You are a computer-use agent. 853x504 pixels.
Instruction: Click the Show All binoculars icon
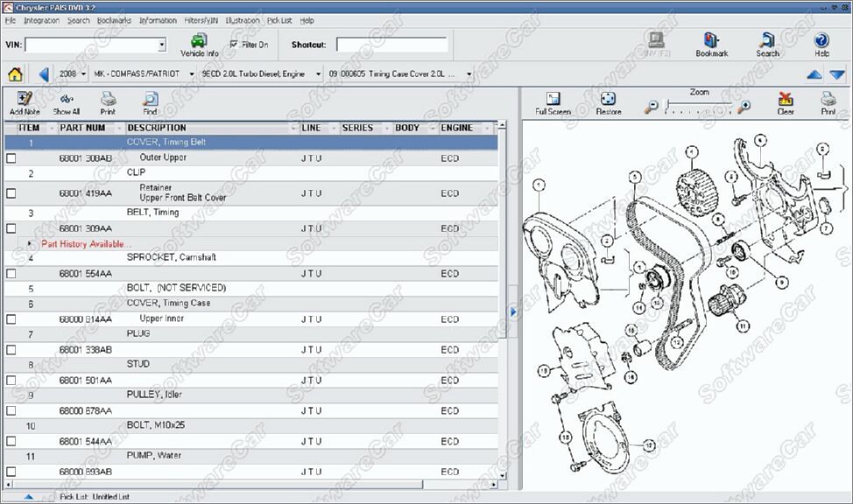(67, 100)
